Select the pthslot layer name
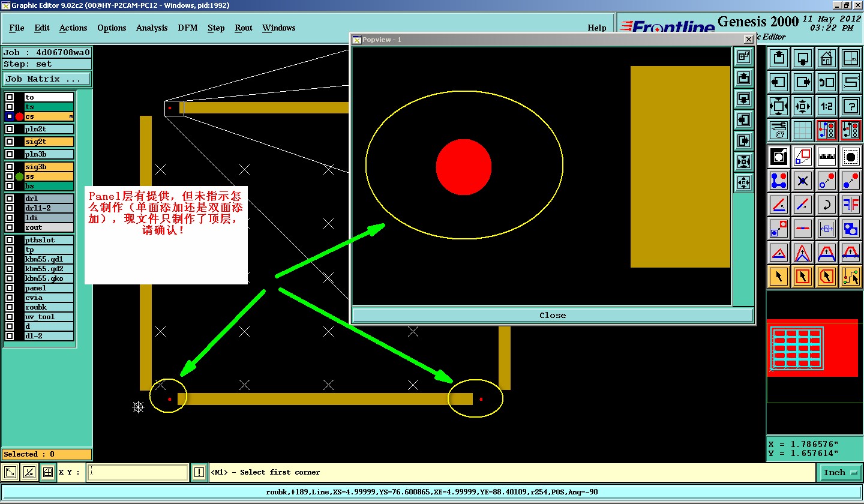864x504 pixels. point(49,240)
